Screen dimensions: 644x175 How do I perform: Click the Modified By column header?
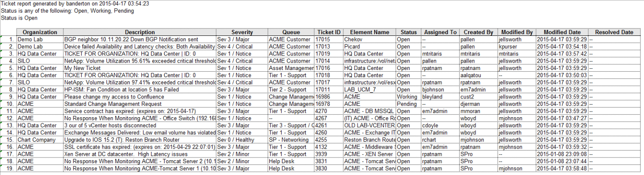click(x=517, y=32)
